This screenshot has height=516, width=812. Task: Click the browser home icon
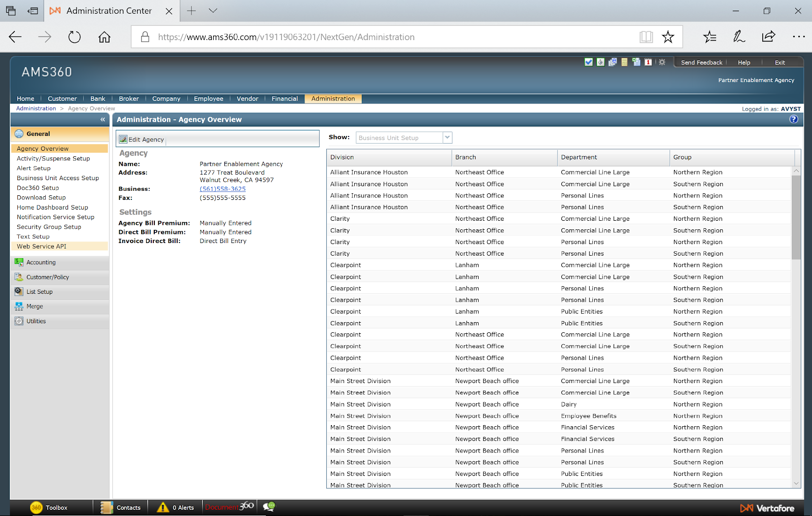[x=105, y=37]
